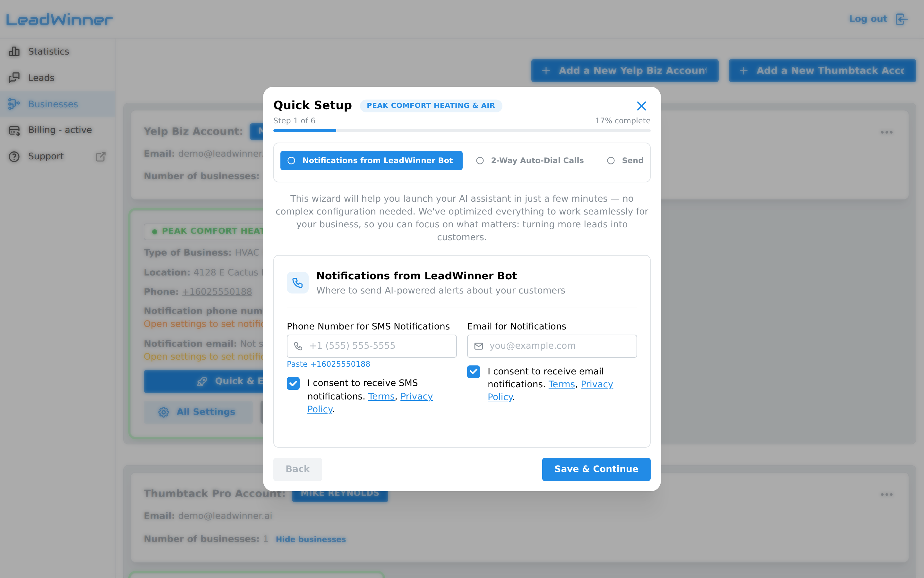Screen dimensions: 924x578
Task: Open Thumbtack Pro Account three-dot menu
Action: pyautogui.click(x=886, y=495)
